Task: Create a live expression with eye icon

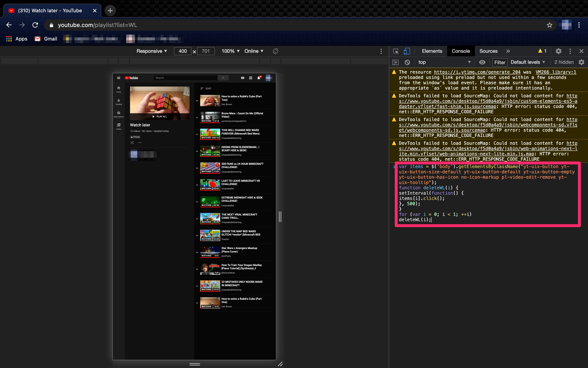Action: [482, 62]
